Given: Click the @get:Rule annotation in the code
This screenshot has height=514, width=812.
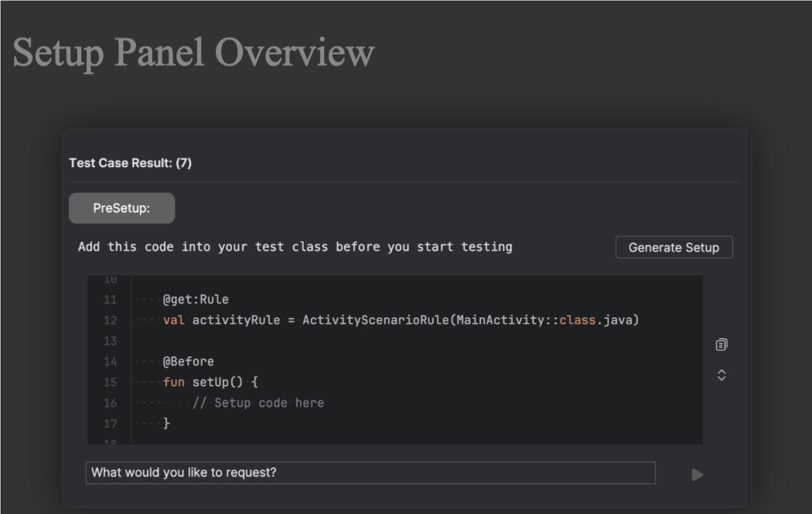Looking at the screenshot, I should tap(196, 300).
